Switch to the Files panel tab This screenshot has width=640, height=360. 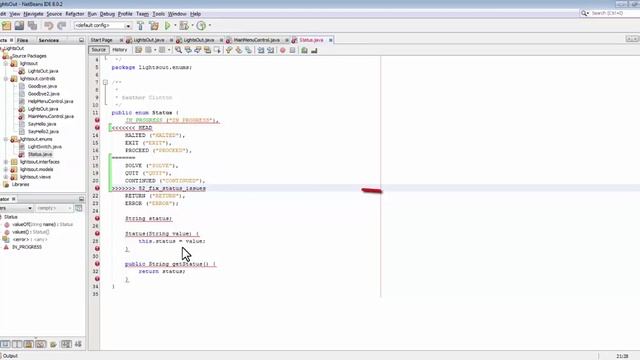click(22, 40)
